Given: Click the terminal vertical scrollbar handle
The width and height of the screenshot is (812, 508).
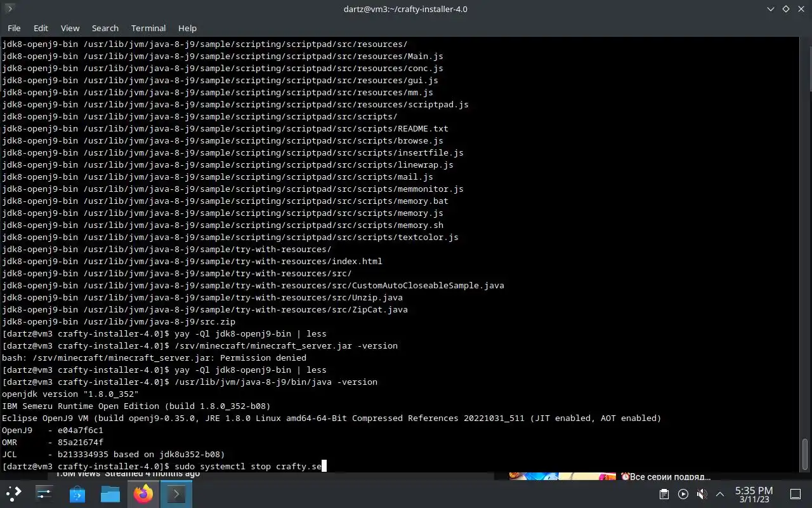Looking at the screenshot, I should 805,454.
